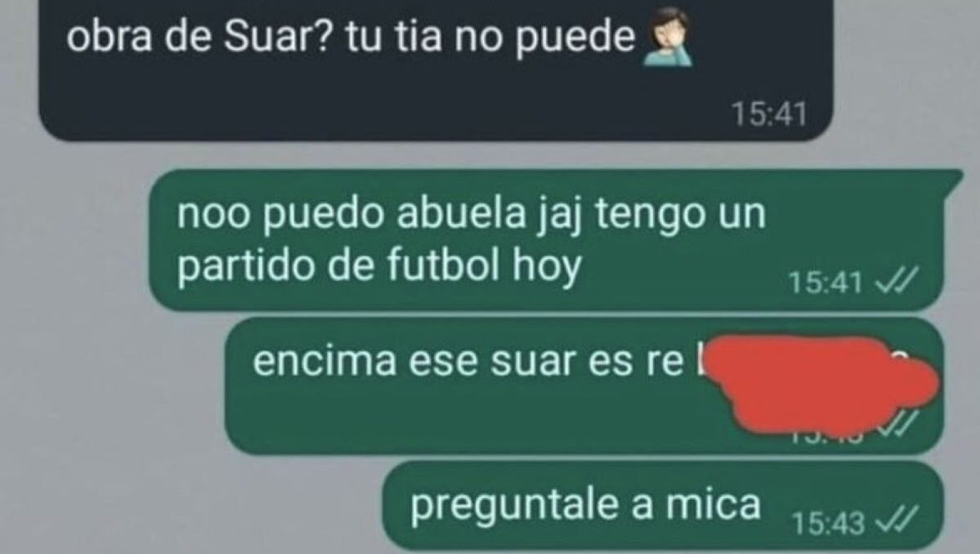This screenshot has height=554, width=980.
Task: Click the word 'Suar?' in the incoming message
Action: (x=278, y=36)
